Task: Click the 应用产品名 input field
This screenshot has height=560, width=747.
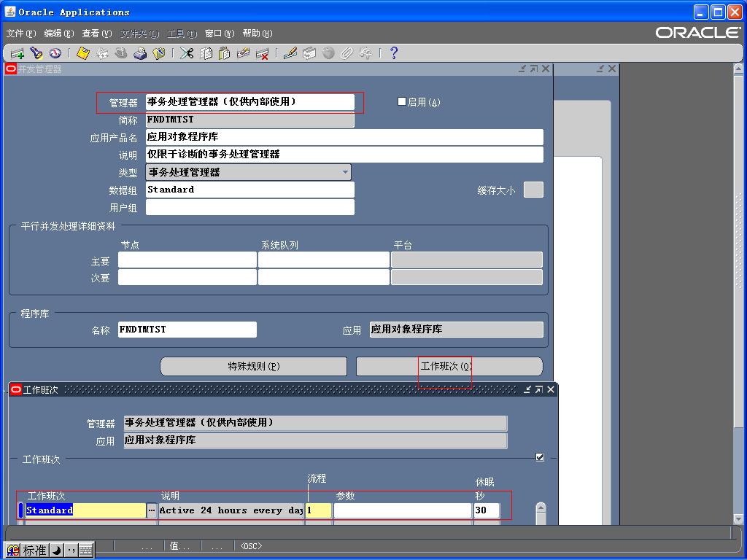Action: coord(344,137)
